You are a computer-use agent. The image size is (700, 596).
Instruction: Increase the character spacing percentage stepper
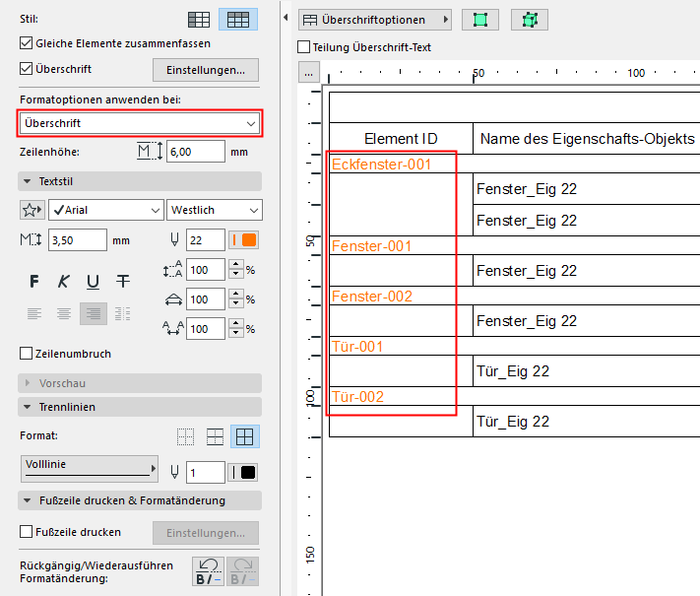(x=236, y=323)
